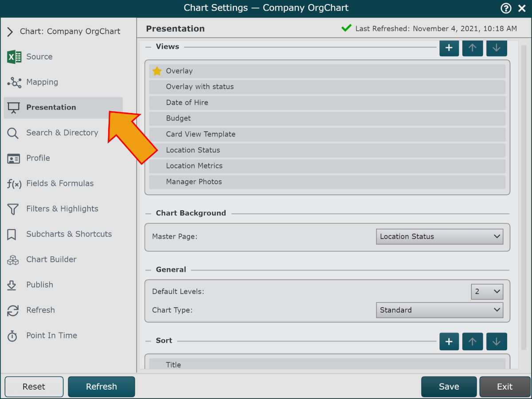Add a new sort field

(449, 341)
